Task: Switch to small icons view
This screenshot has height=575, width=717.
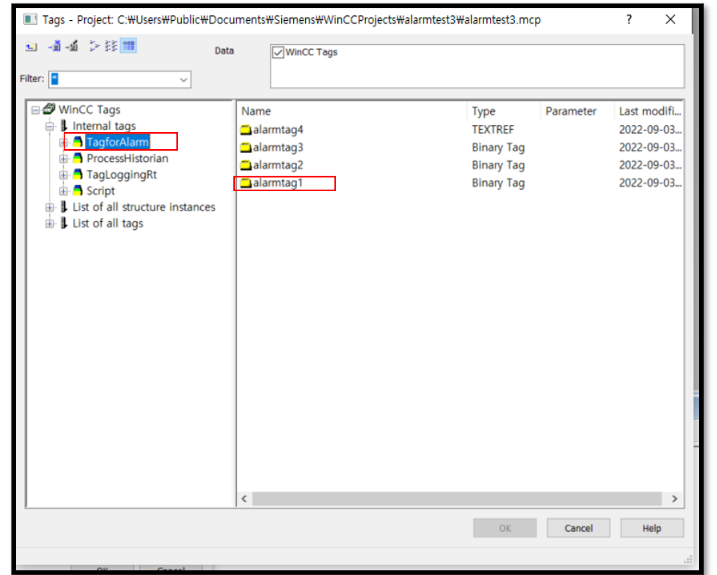Action: 94,46
